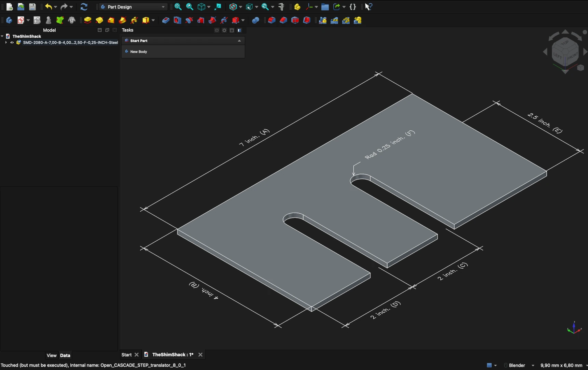Viewport: 588px width, 370px height.
Task: Click the Macros curly braces icon
Action: [353, 7]
